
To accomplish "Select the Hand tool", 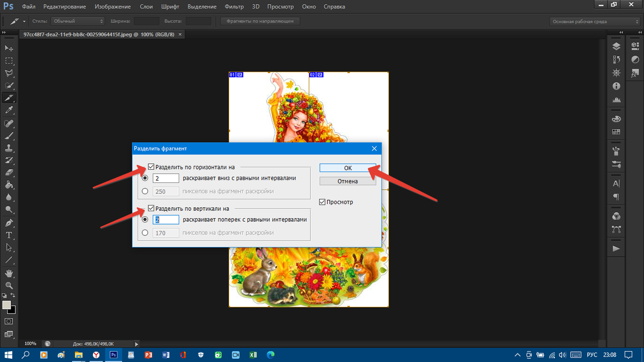I will point(9,272).
